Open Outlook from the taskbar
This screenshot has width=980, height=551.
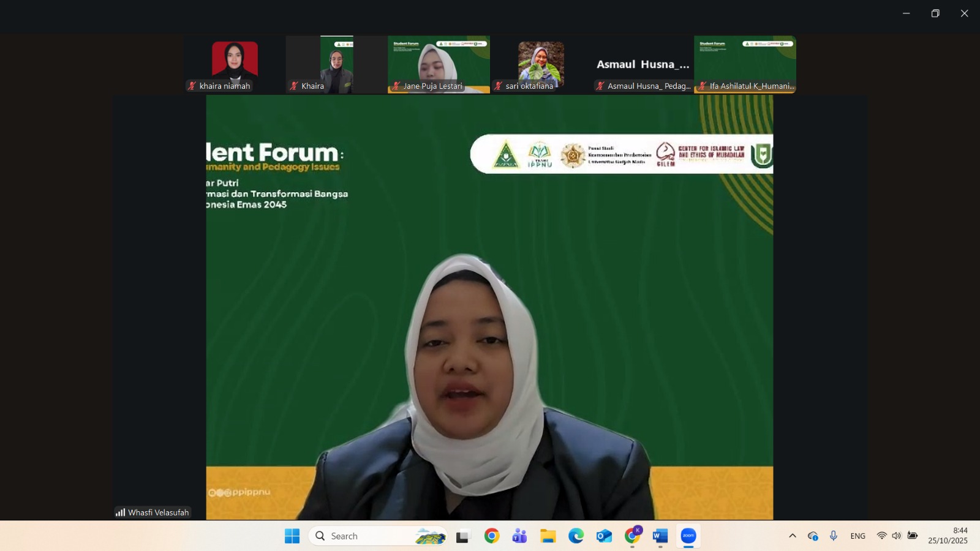coord(604,536)
